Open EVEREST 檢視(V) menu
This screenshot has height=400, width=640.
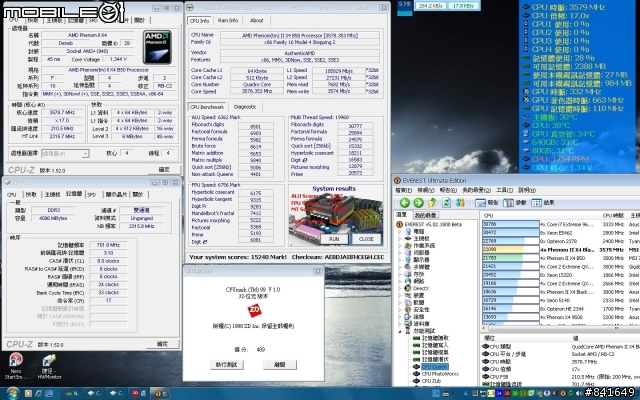point(426,190)
